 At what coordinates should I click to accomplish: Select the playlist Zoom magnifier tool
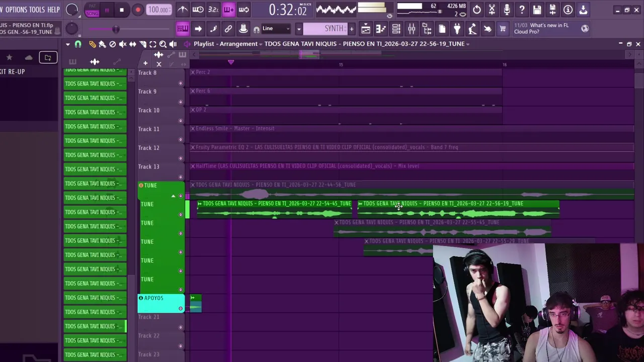tap(163, 44)
